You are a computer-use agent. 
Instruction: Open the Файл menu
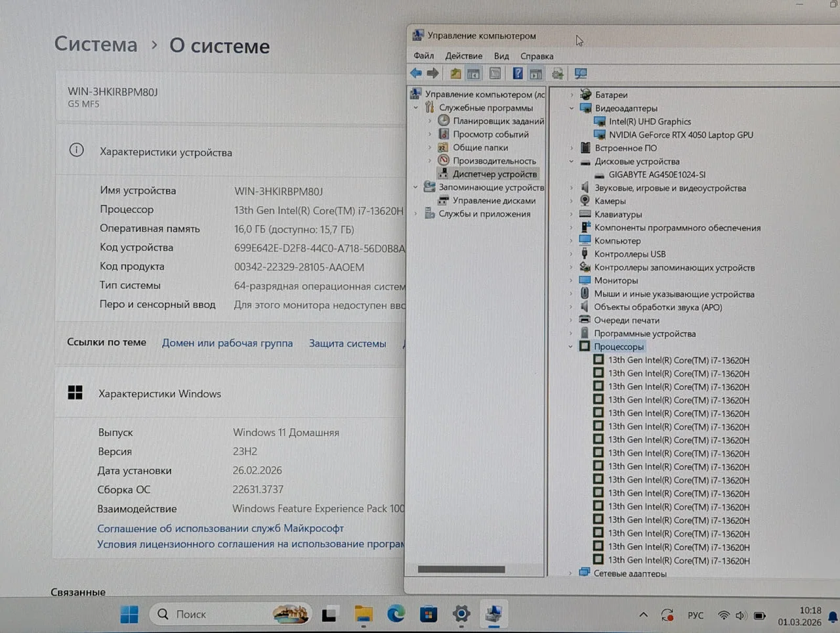(423, 56)
